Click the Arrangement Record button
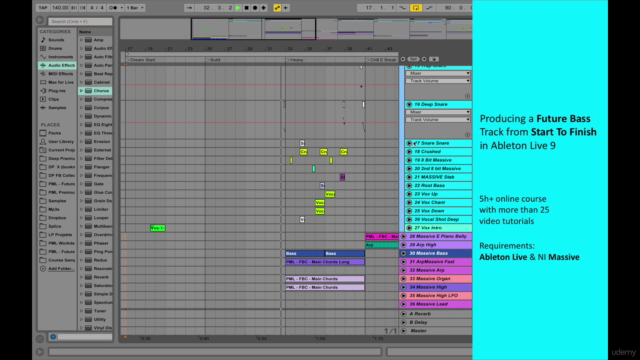 click(255, 8)
